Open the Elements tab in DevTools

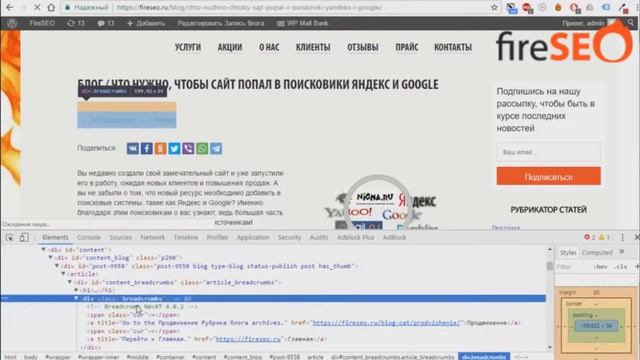pyautogui.click(x=55, y=238)
